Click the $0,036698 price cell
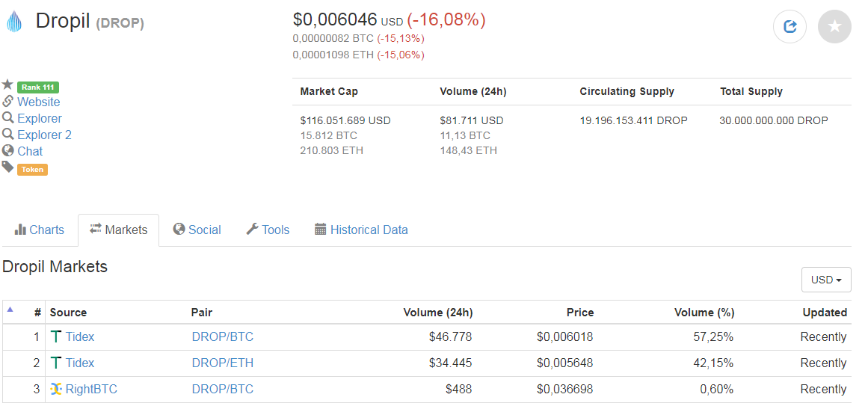This screenshot has width=868, height=409. [564, 389]
